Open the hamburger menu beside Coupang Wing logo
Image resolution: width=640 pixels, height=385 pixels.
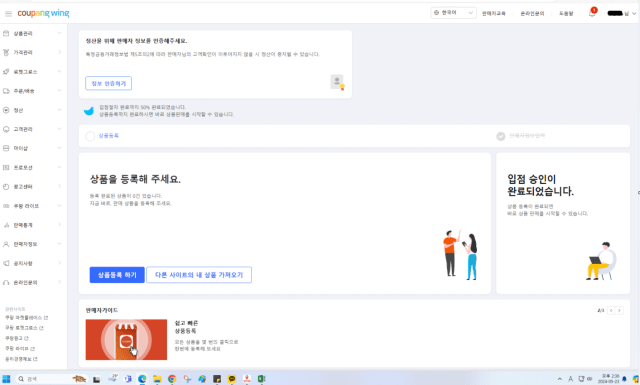tap(8, 14)
